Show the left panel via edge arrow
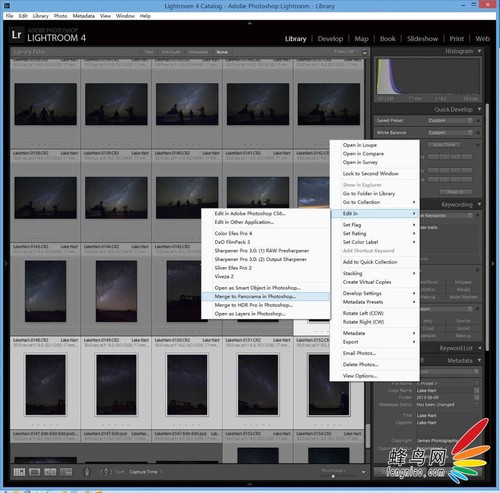This screenshot has width=500, height=493. 6,263
